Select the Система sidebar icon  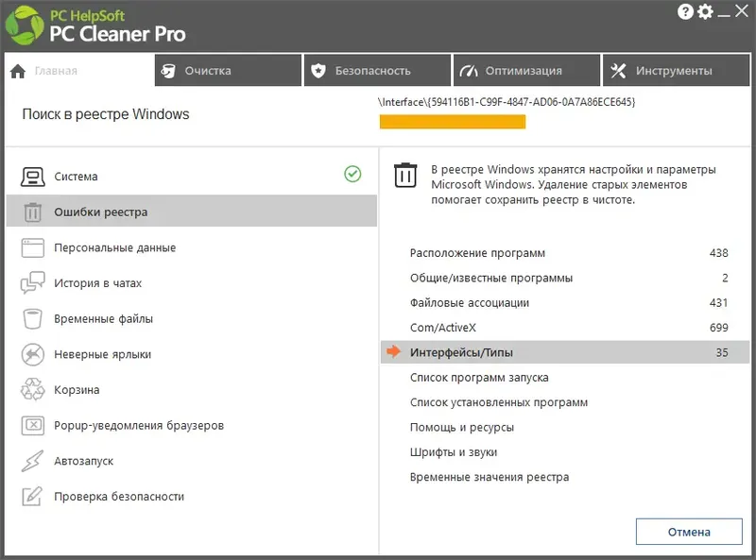pyautogui.click(x=30, y=176)
